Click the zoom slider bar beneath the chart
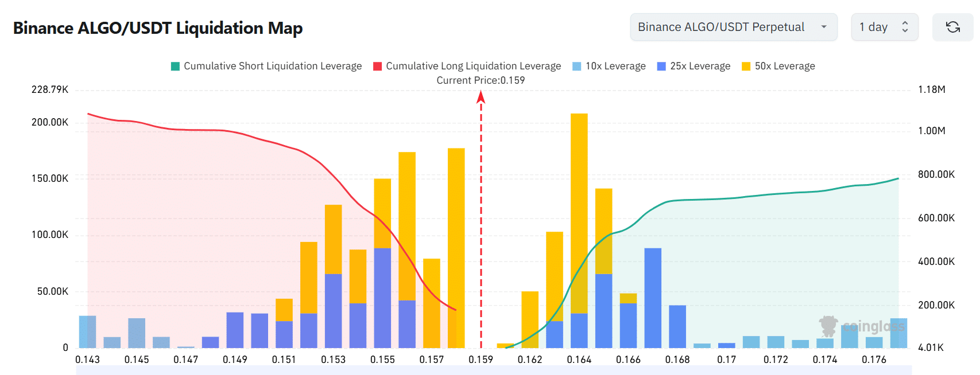 pos(494,370)
